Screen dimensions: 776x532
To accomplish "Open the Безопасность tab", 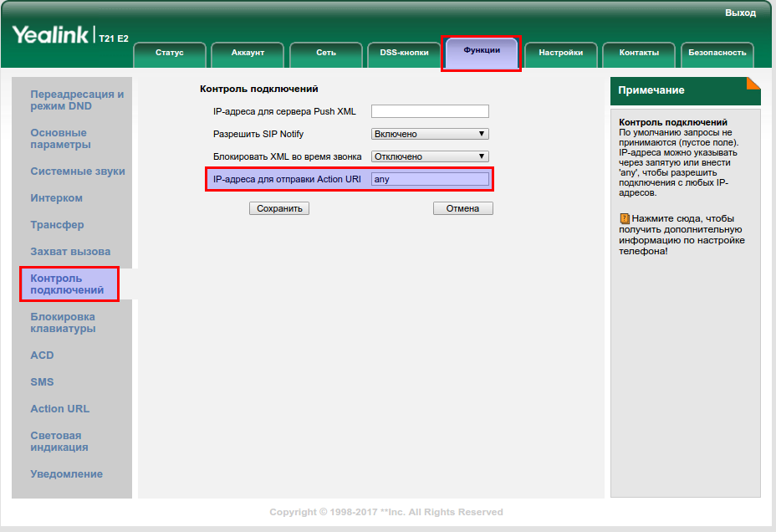I will pyautogui.click(x=717, y=53).
